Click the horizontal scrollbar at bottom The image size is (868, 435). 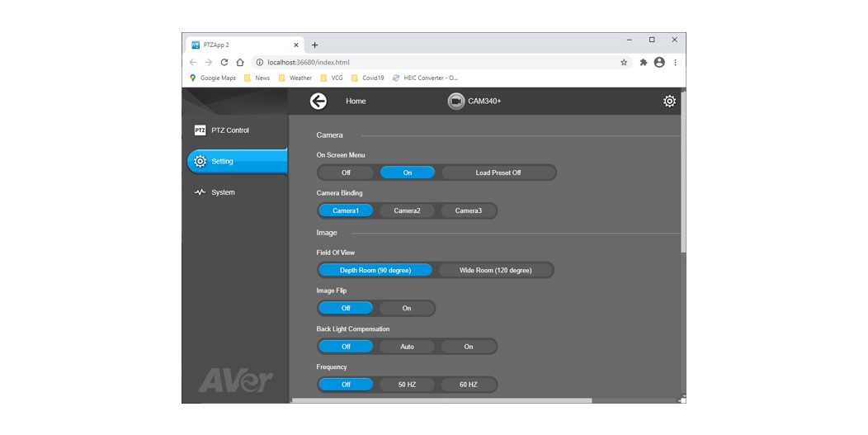[441, 400]
